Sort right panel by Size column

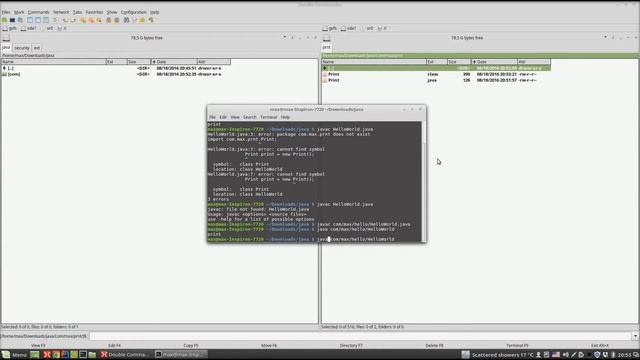459,62
